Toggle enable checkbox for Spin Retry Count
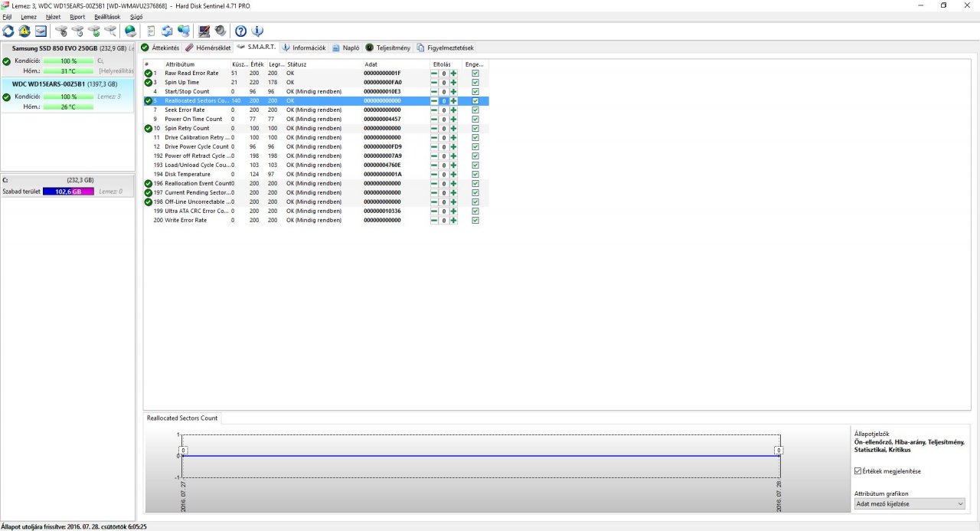The height and width of the screenshot is (531, 980). pos(475,129)
